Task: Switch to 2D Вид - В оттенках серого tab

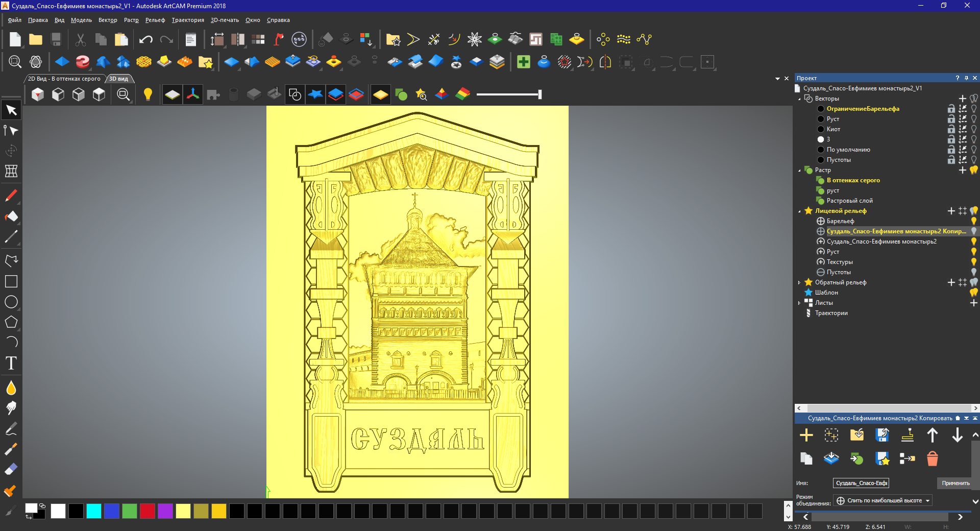Action: 64,79
